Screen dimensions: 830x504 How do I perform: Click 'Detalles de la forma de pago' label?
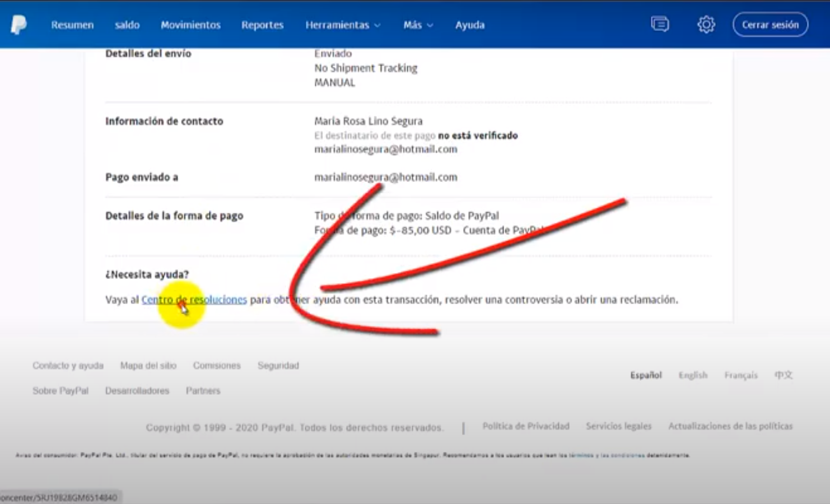(174, 216)
